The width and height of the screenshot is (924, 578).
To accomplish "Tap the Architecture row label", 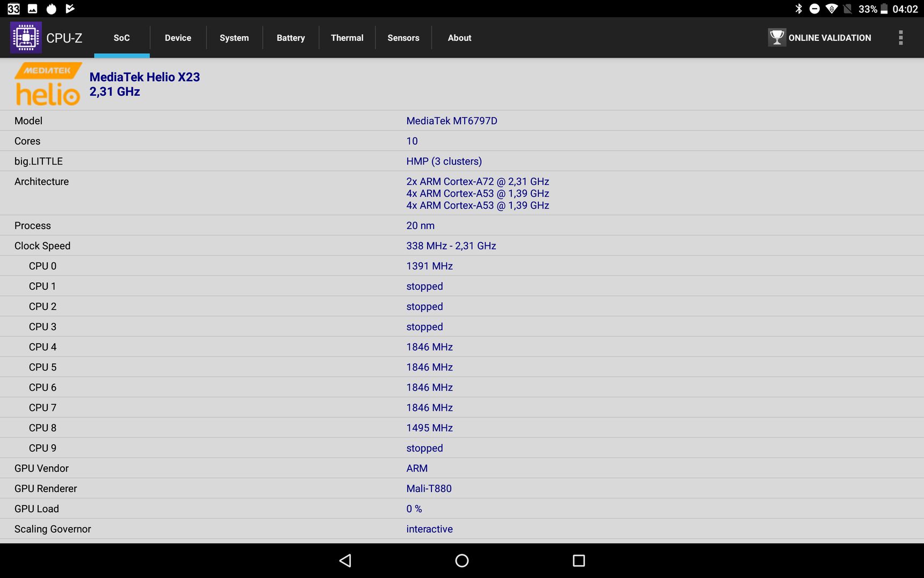I will pos(42,182).
